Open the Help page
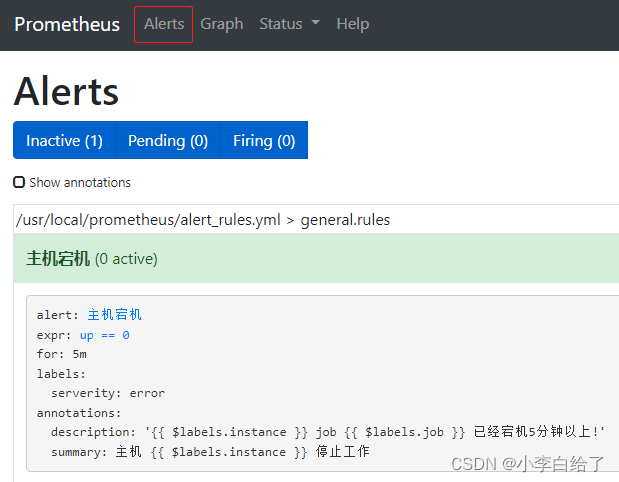Image resolution: width=619 pixels, height=482 pixels. (x=353, y=24)
